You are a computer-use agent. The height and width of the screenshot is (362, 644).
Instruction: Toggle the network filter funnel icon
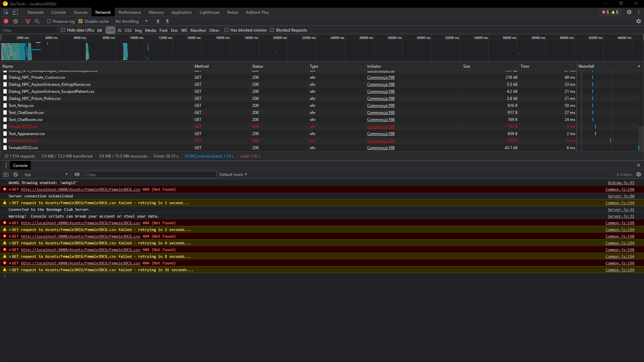pos(28,21)
